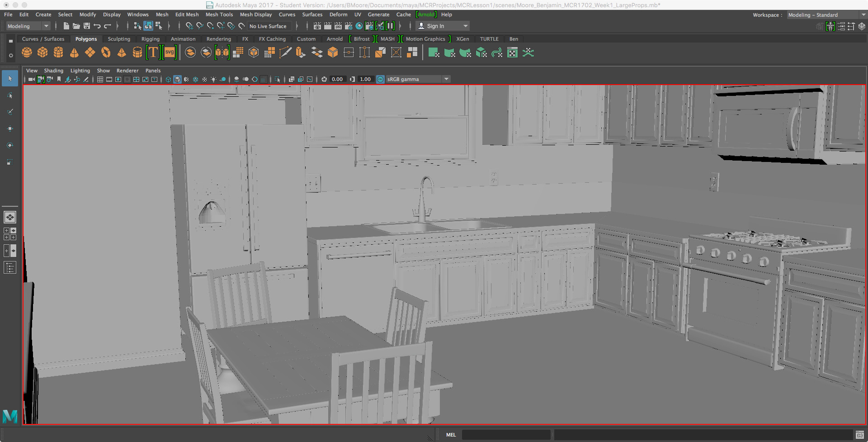Save the scene with the floppy disk icon
Image resolution: width=868 pixels, height=442 pixels.
coord(87,26)
